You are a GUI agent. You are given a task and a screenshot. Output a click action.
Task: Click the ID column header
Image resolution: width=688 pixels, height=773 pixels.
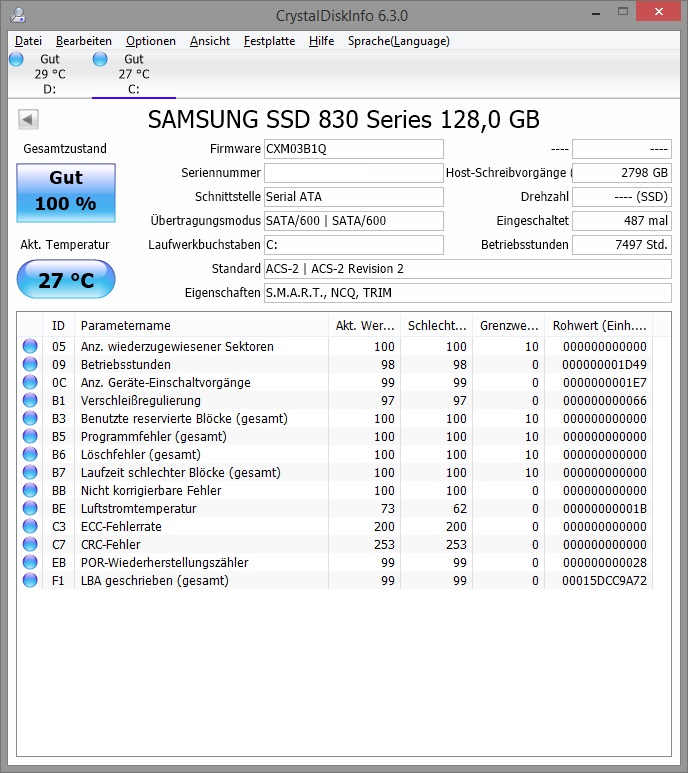click(59, 325)
